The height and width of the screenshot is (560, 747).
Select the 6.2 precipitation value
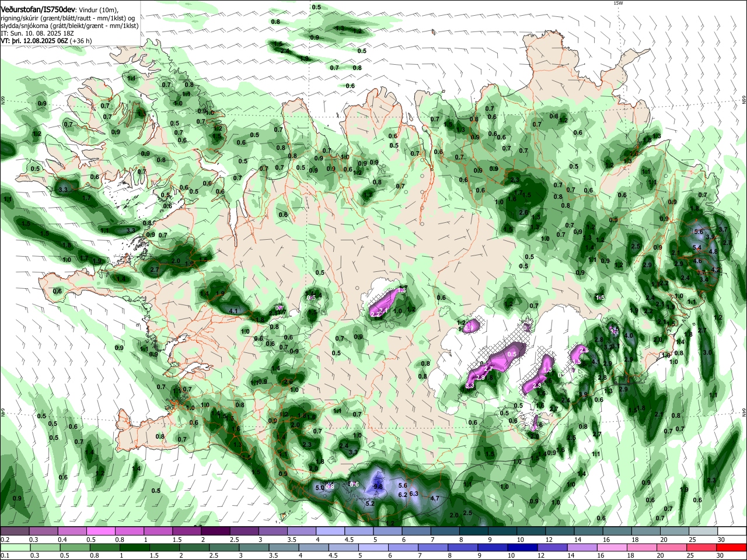[402, 495]
